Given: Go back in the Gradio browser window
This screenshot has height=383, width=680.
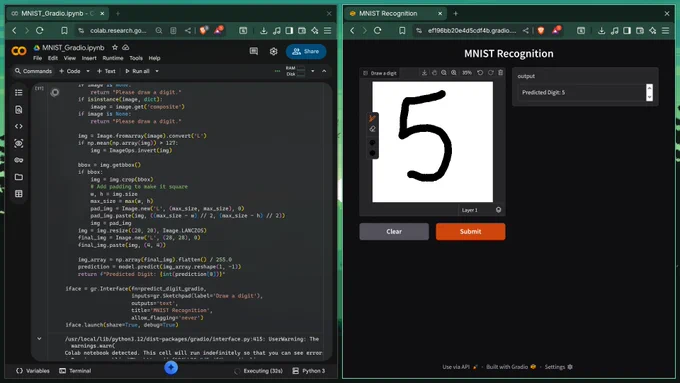Looking at the screenshot, I should pyautogui.click(x=353, y=30).
